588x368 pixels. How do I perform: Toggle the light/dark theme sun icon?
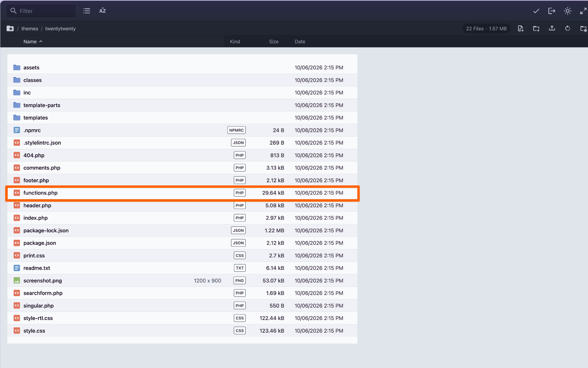click(567, 11)
